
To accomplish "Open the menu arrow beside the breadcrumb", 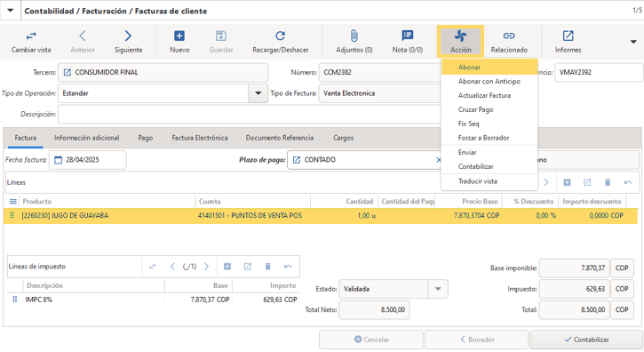I will [11, 11].
